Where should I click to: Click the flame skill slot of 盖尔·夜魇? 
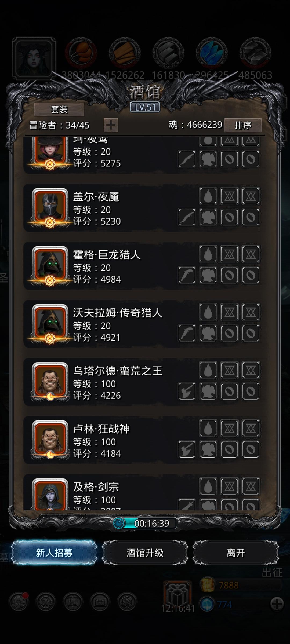point(208,196)
